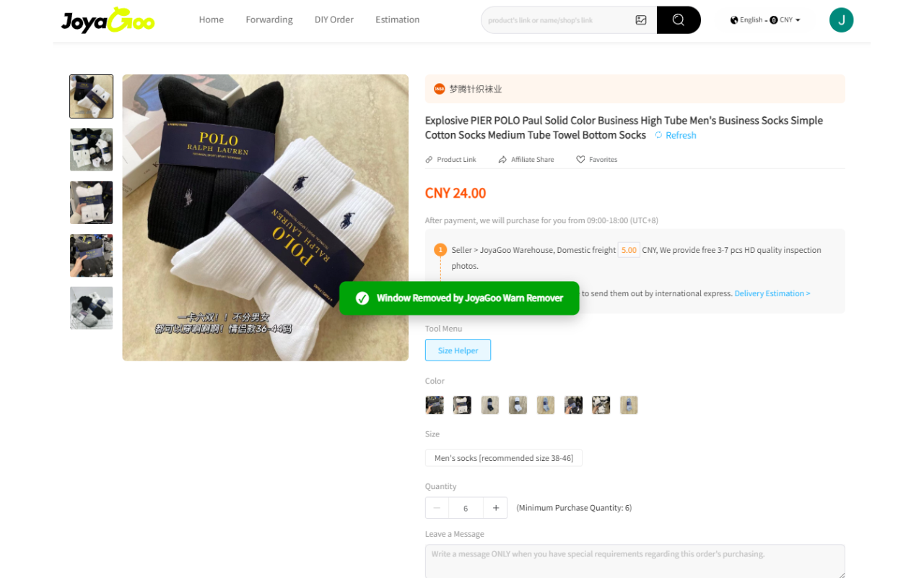The width and height of the screenshot is (924, 578).
Task: Open the user avatar J
Action: click(841, 20)
